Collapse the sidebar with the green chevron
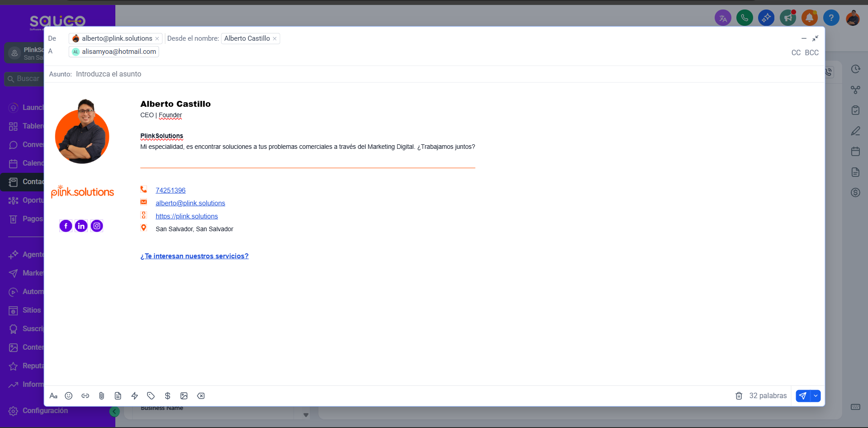 tap(114, 412)
